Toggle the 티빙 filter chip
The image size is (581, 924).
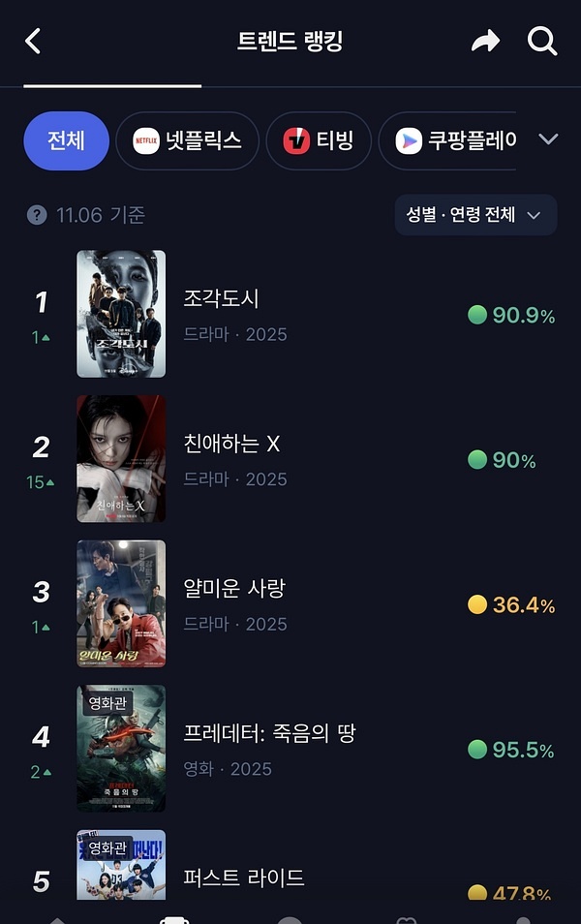coord(317,140)
